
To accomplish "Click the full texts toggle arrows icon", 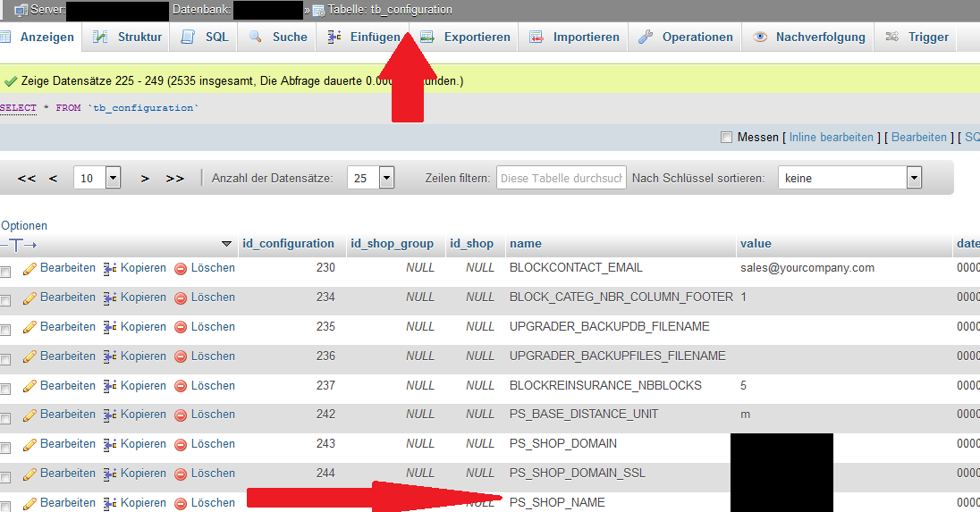I will (18, 245).
